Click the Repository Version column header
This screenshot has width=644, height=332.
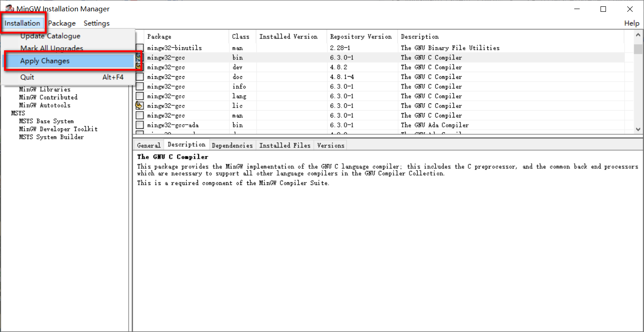click(362, 37)
